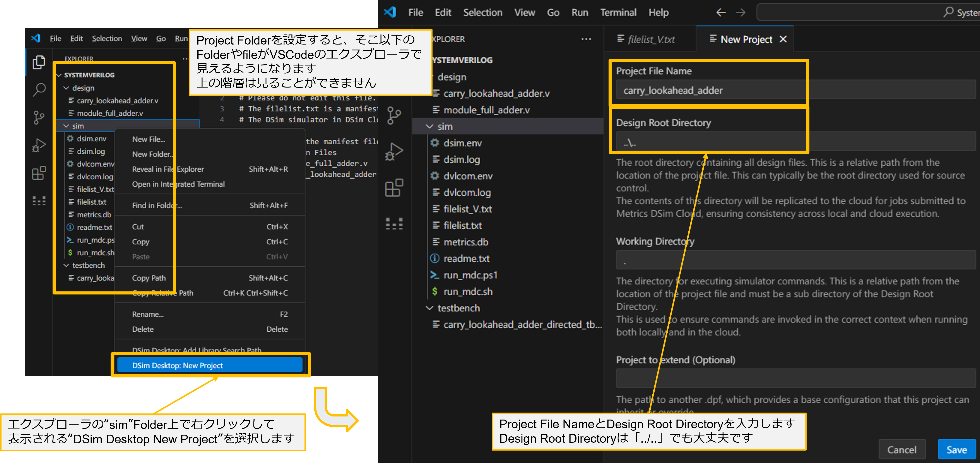
Task: Open explorer More Actions ellipsis in right window
Action: (x=586, y=39)
